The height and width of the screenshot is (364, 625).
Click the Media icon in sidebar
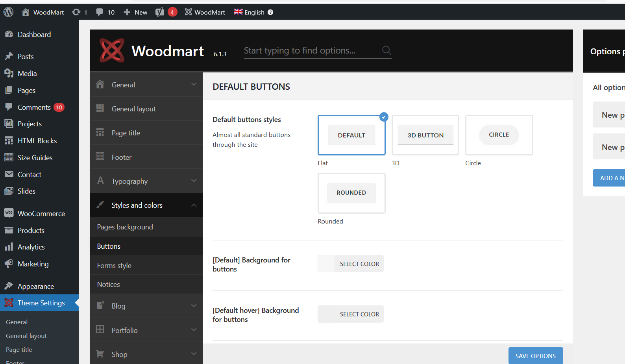point(9,73)
